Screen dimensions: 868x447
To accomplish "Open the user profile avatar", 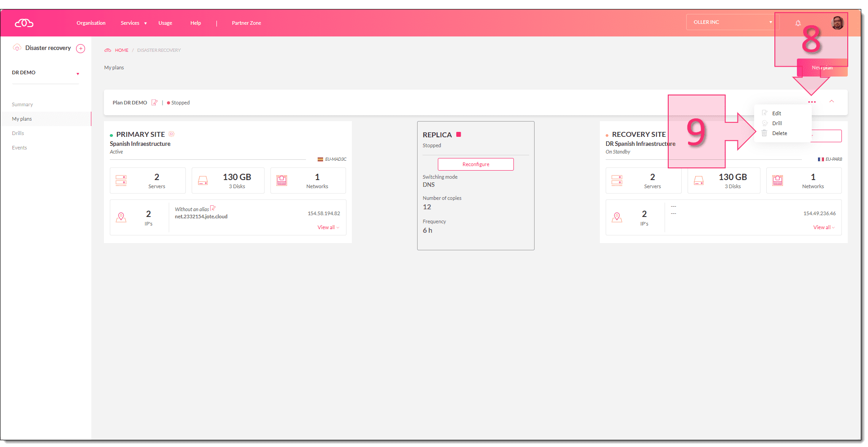I will [837, 23].
